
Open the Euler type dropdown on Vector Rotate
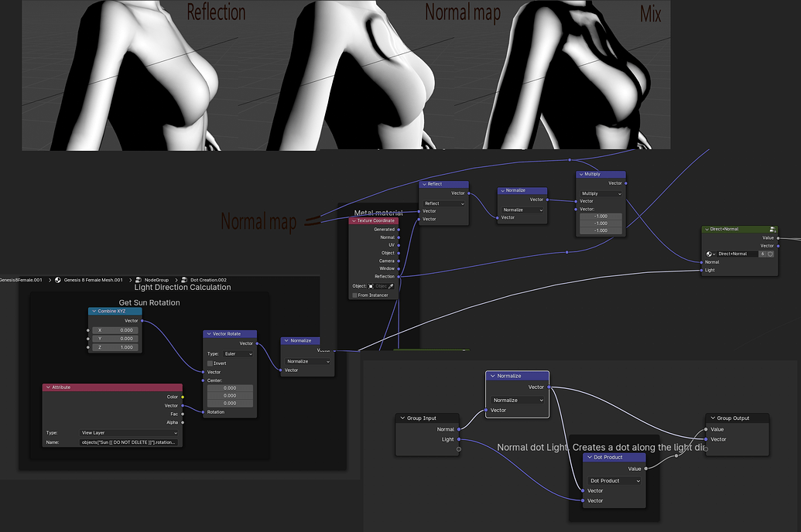point(238,354)
